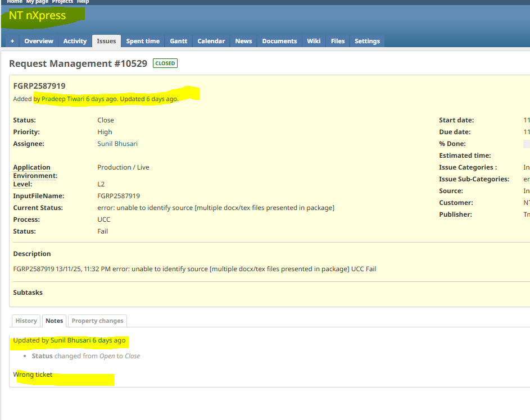
Task: Switch to the Activity tab
Action: [75, 41]
